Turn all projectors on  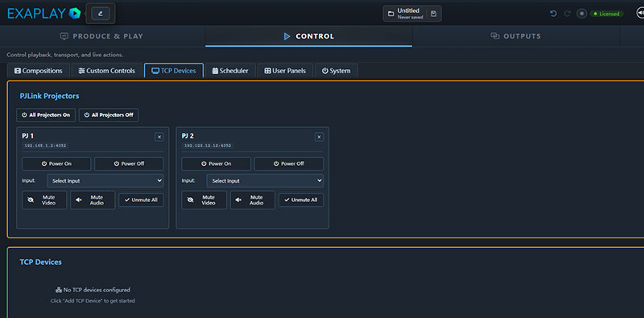point(46,115)
